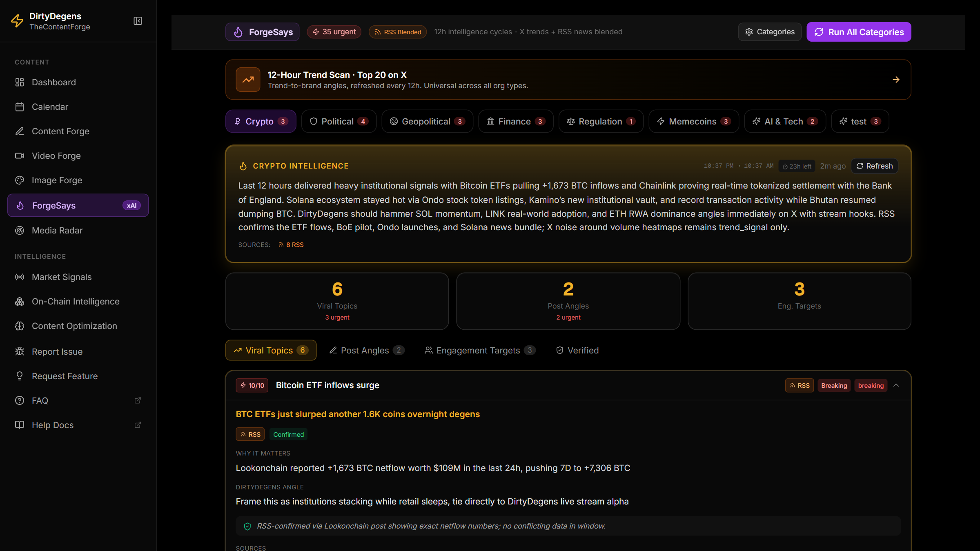The image size is (980, 551).
Task: Click the RSS badge beside Confirmed
Action: pos(250,434)
